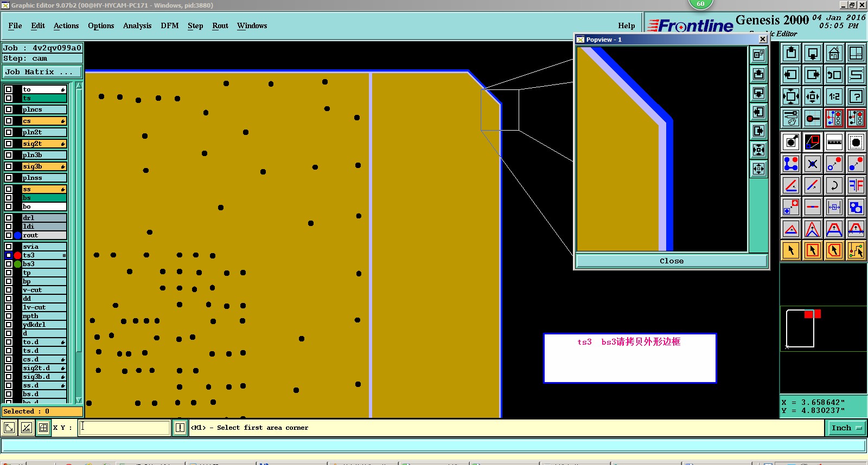
Task: Select the sig2t.d layer name
Action: click(44, 368)
